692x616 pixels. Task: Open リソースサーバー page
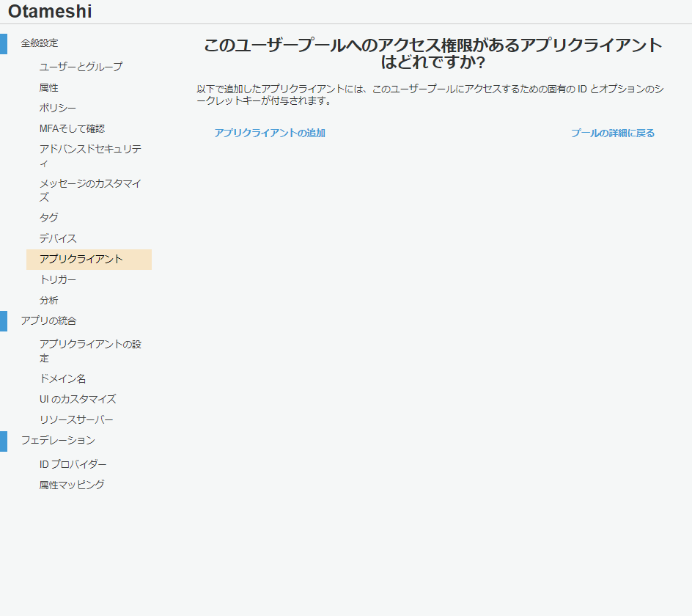point(76,419)
